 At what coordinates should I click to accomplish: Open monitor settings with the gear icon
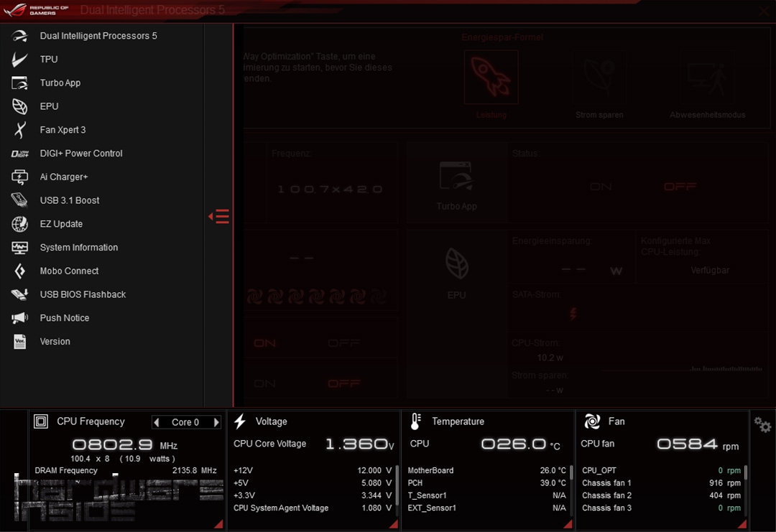pos(762,426)
